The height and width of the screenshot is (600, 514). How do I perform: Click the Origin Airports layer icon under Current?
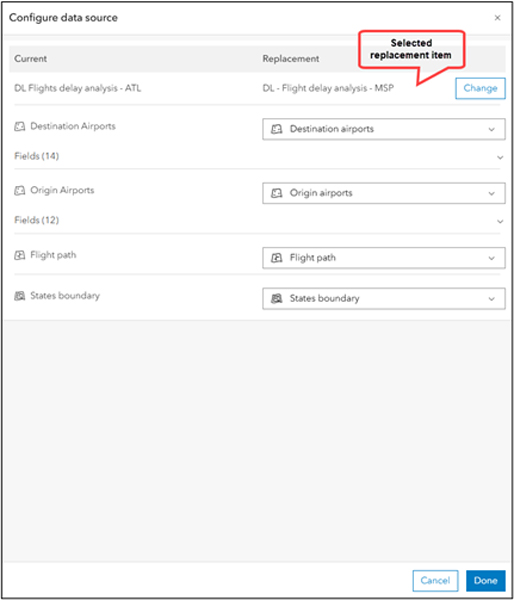20,190
